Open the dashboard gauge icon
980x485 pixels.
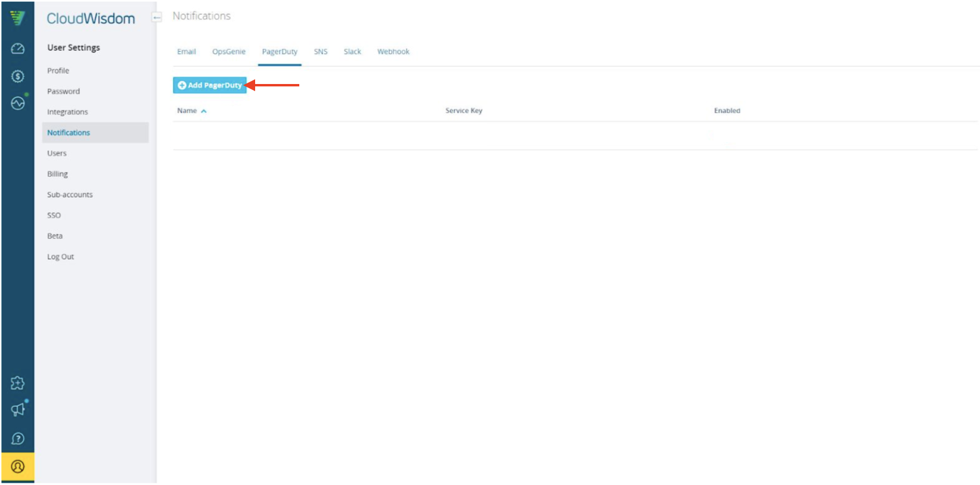(x=17, y=49)
